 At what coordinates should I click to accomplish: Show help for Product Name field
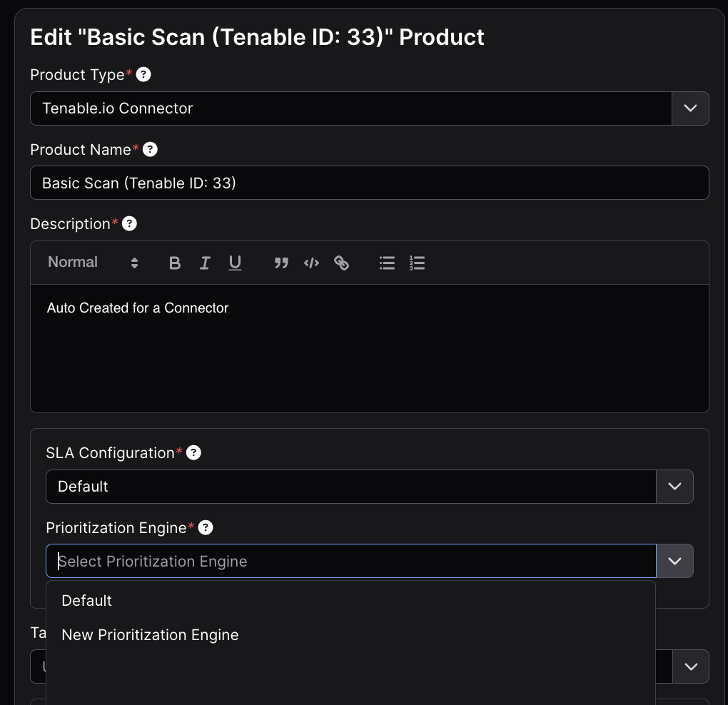[150, 149]
